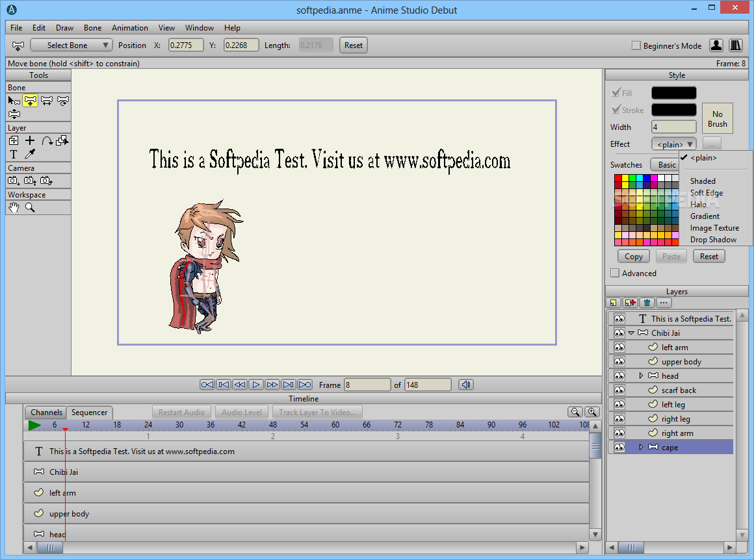Viewport: 754px width, 560px height.
Task: Create a new layer in Layers panel
Action: [x=613, y=303]
